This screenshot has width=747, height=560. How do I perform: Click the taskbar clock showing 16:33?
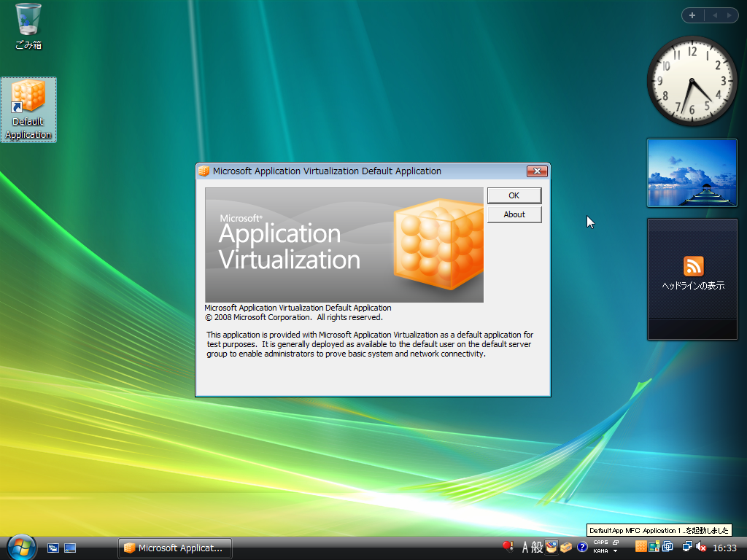(724, 548)
